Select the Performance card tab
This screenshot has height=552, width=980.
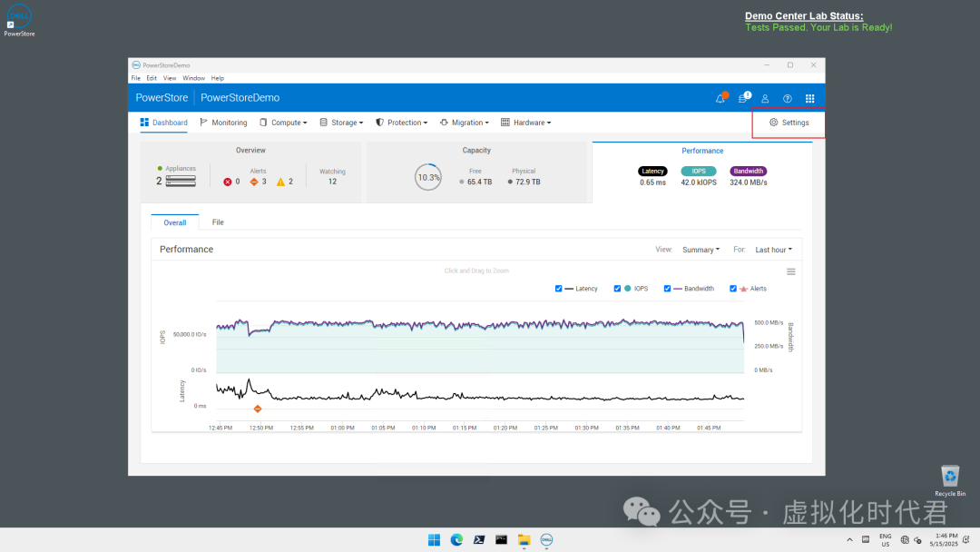tap(702, 172)
